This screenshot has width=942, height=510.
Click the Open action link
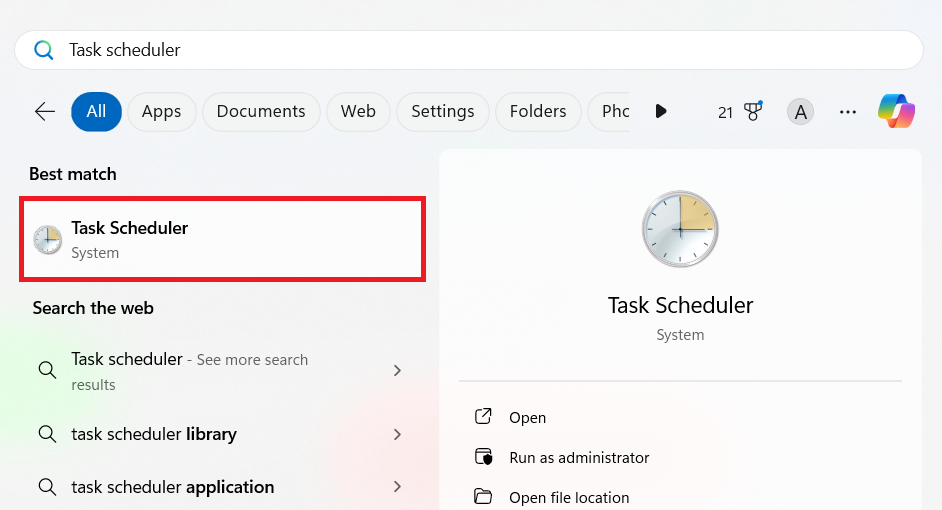click(x=527, y=417)
